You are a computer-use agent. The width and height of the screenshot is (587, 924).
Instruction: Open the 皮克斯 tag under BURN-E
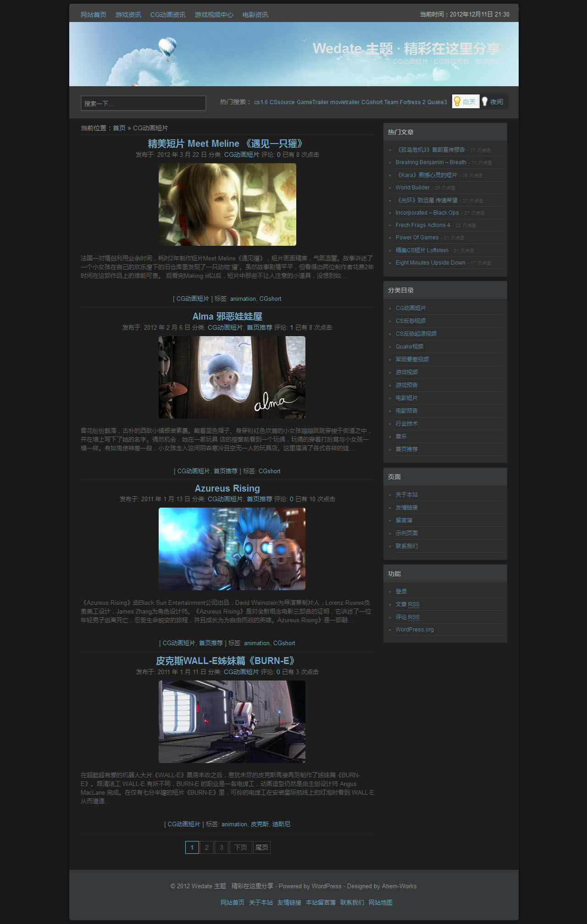click(x=260, y=824)
